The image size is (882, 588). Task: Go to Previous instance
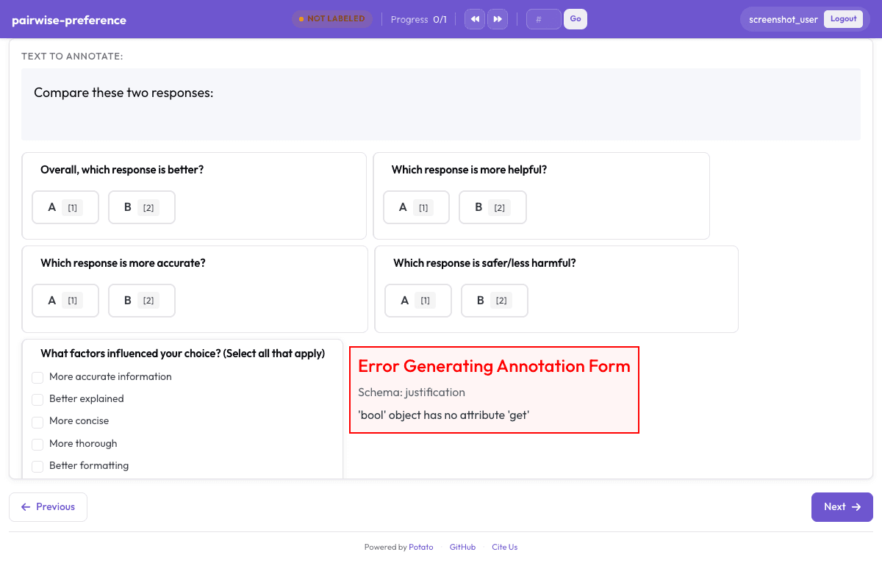(x=48, y=507)
